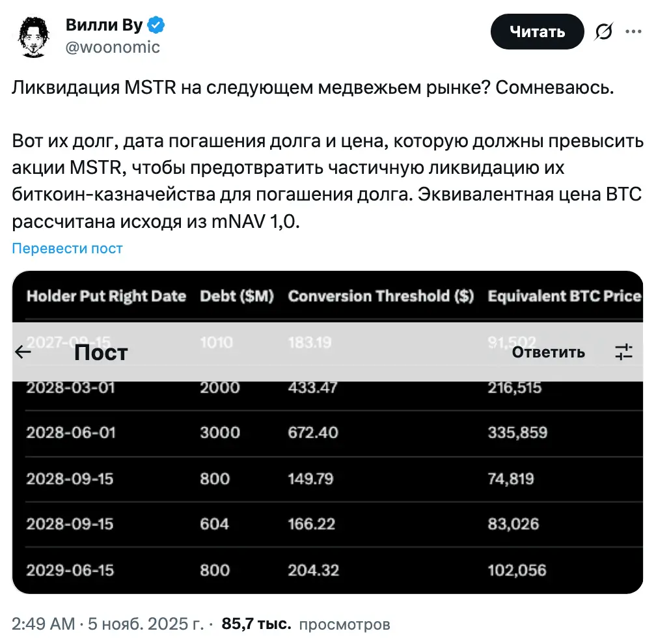Click the Holder Put Right Date header
Viewport: 656px width, 644px height.
pos(106,296)
